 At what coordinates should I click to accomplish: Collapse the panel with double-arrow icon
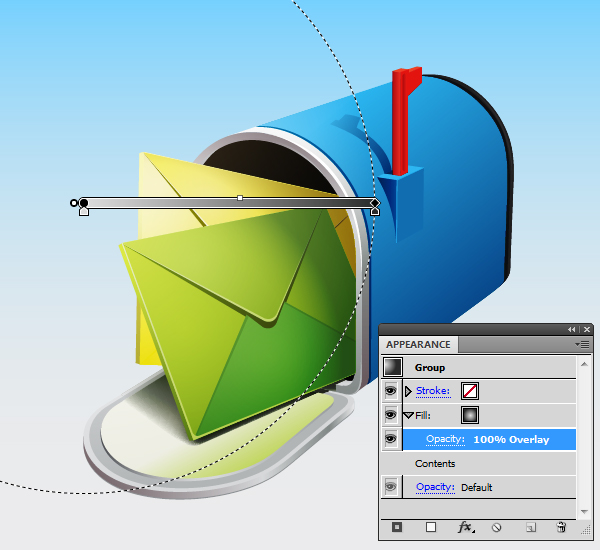coord(572,329)
